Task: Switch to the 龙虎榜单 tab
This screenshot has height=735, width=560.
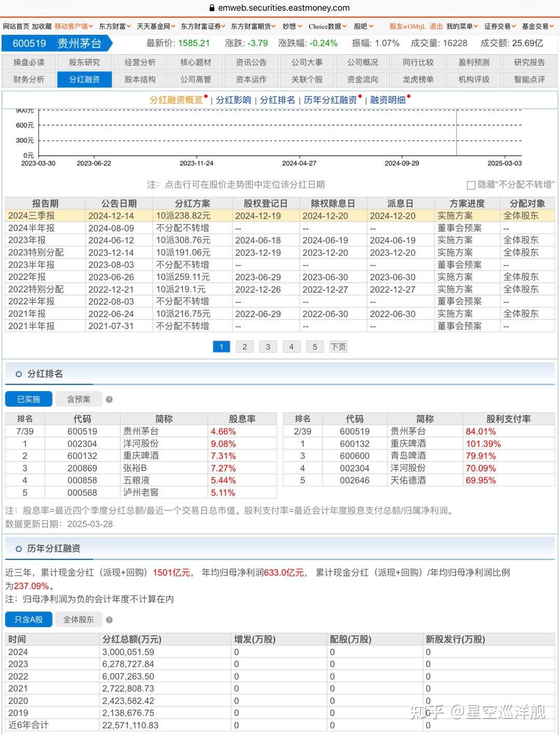Action: point(418,79)
